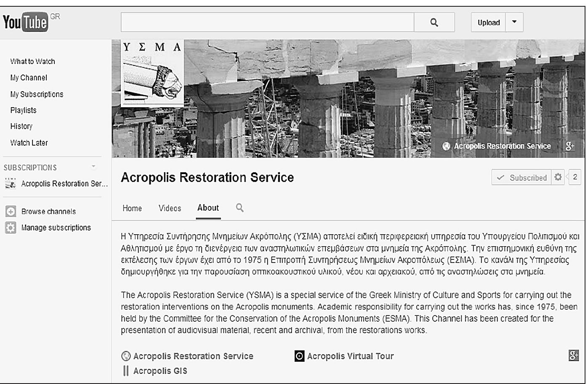
Task: Click inside the YouTube search field
Action: tap(267, 22)
